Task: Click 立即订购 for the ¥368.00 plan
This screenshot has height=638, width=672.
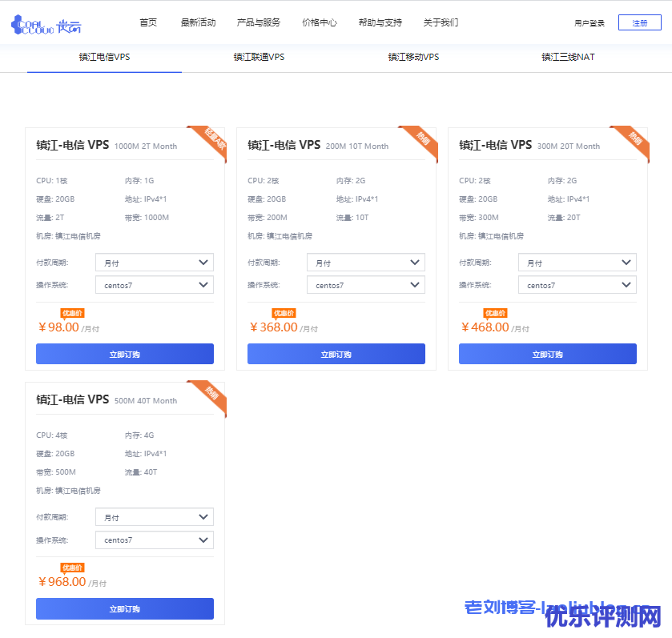Action: point(336,354)
